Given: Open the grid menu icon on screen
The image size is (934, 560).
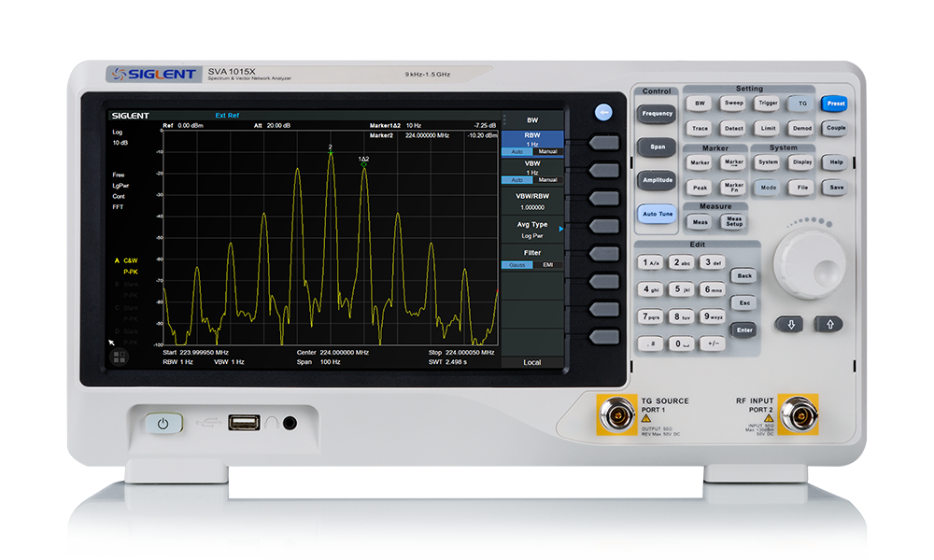Looking at the screenshot, I should tap(120, 357).
